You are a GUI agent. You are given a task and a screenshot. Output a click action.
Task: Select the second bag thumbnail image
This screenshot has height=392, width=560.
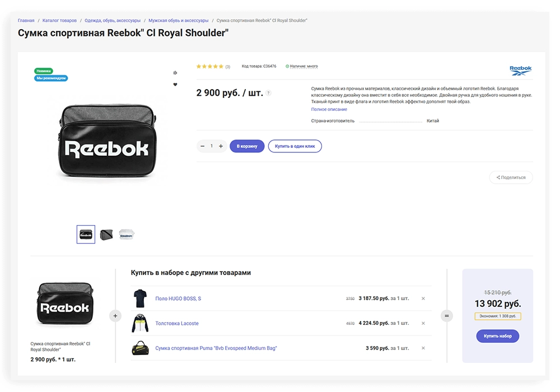pyautogui.click(x=106, y=235)
